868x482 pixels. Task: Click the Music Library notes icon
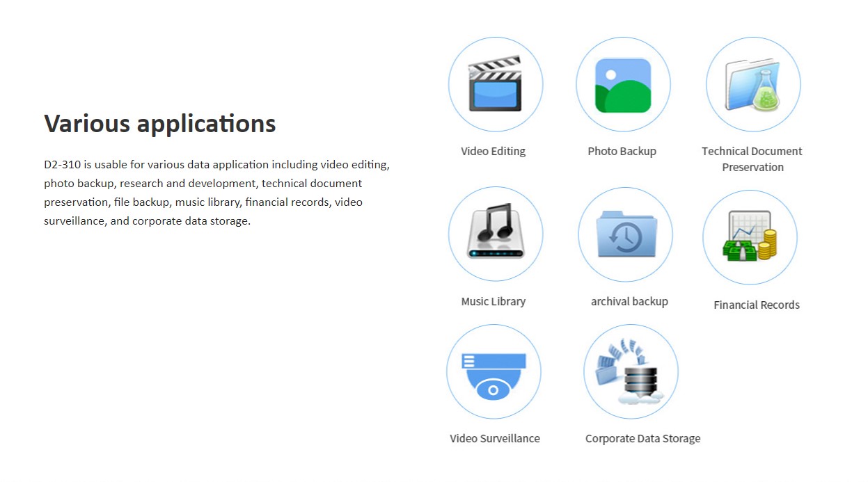[495, 234]
